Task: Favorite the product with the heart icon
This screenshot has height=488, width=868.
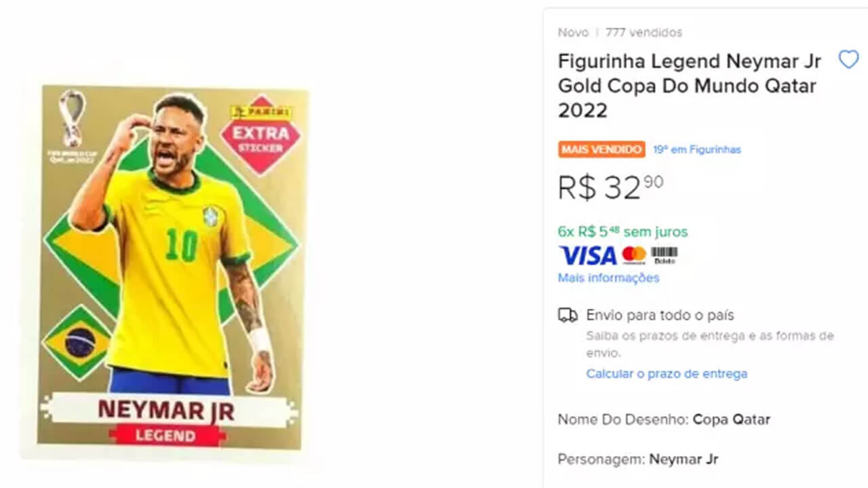Action: point(848,60)
